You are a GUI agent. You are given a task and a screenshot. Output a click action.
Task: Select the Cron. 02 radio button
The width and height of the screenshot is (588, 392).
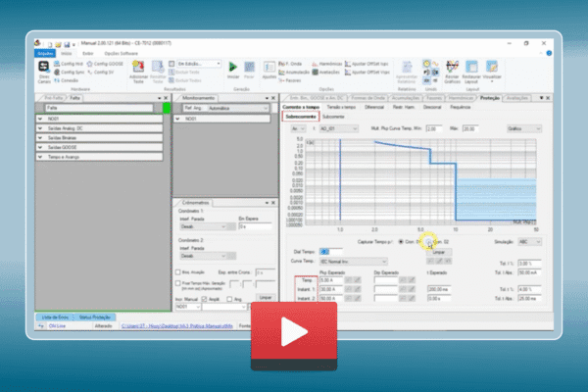(x=429, y=240)
